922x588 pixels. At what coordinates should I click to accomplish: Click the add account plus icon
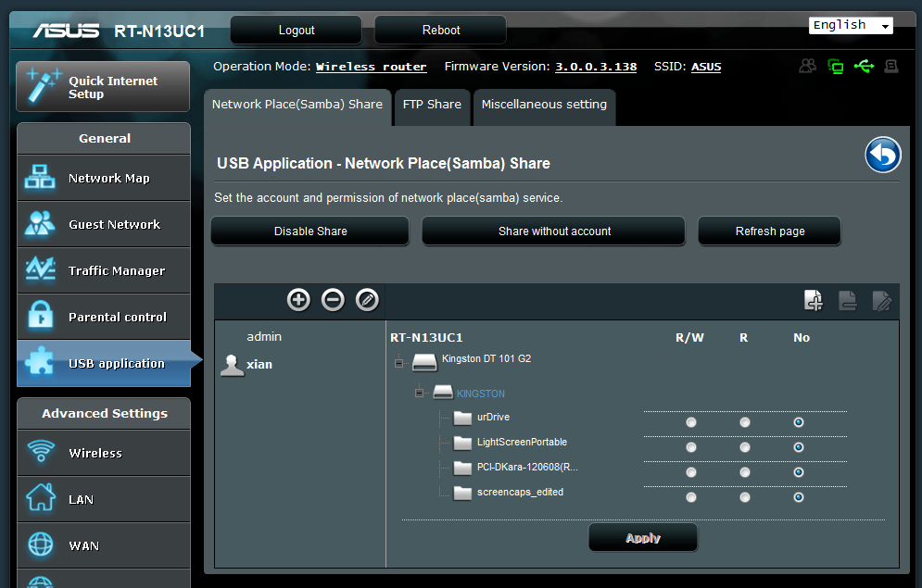298,300
